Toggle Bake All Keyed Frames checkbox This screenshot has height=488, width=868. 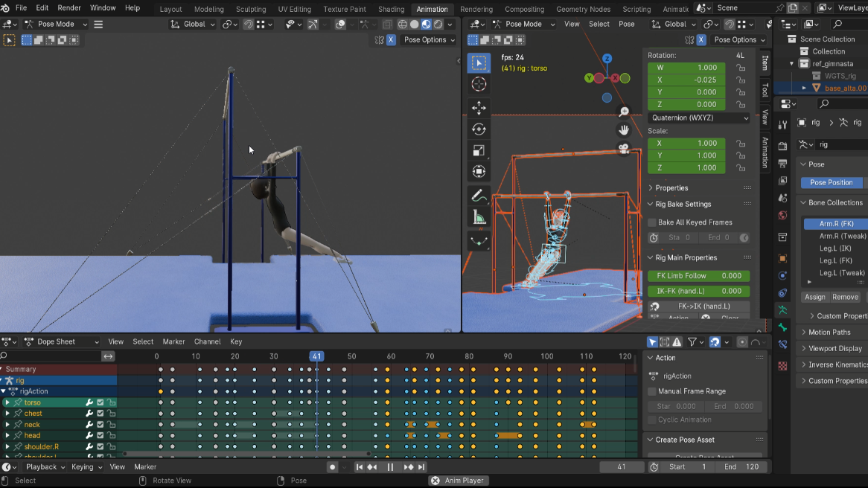tap(652, 222)
